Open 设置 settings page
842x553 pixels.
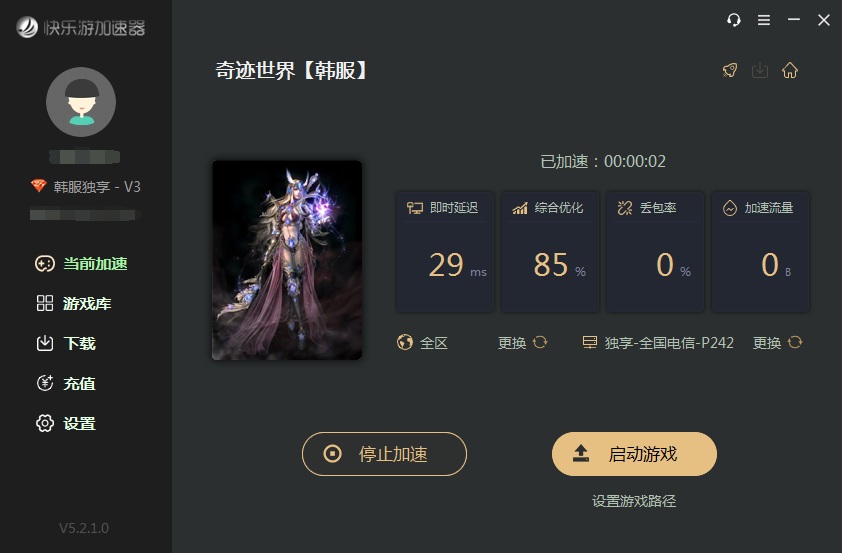pos(66,423)
